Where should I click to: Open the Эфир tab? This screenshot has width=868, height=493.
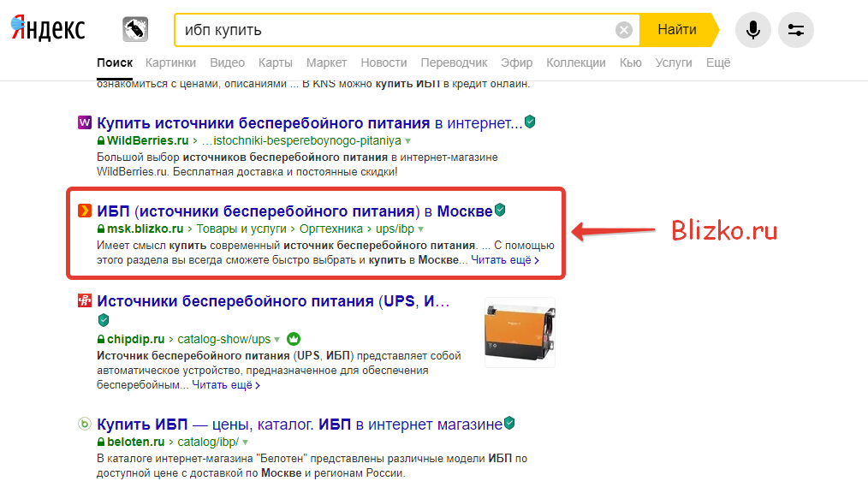pyautogui.click(x=516, y=62)
